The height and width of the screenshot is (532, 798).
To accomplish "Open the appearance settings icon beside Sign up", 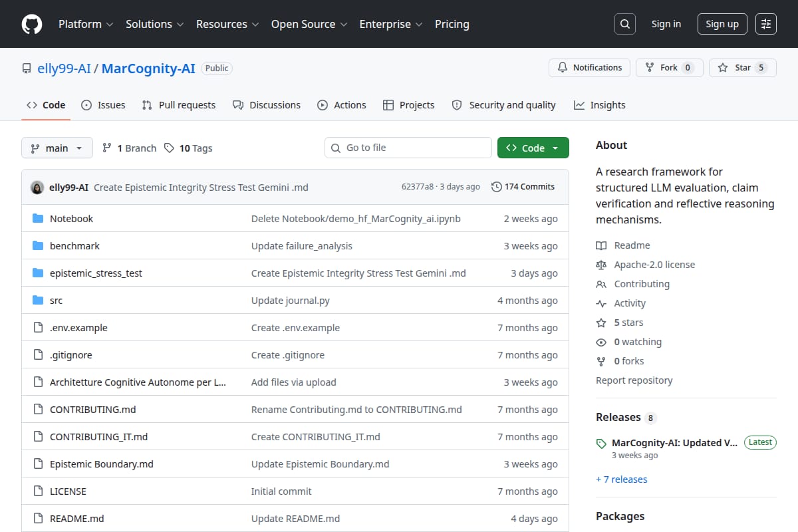I will click(x=766, y=24).
